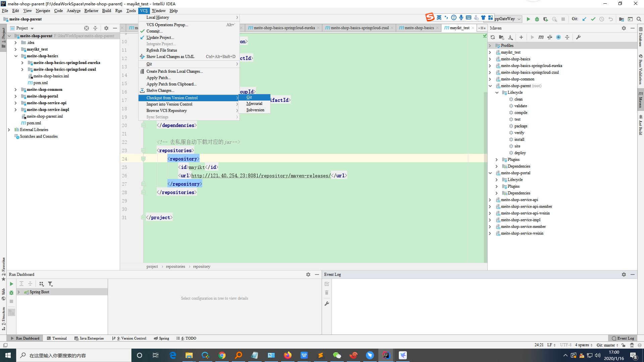This screenshot has width=644, height=362.
Task: Click the Git commit green checkmark icon
Action: 593,19
